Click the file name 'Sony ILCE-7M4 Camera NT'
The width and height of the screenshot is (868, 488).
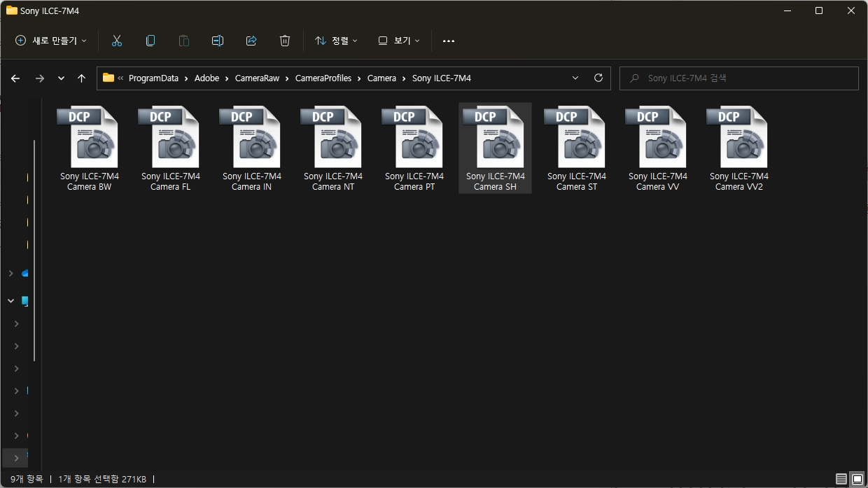point(333,181)
